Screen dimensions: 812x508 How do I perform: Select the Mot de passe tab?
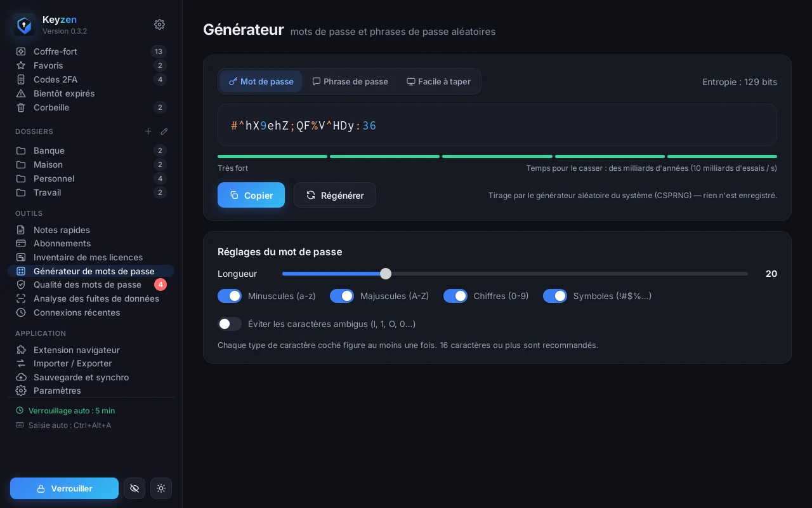[261, 81]
